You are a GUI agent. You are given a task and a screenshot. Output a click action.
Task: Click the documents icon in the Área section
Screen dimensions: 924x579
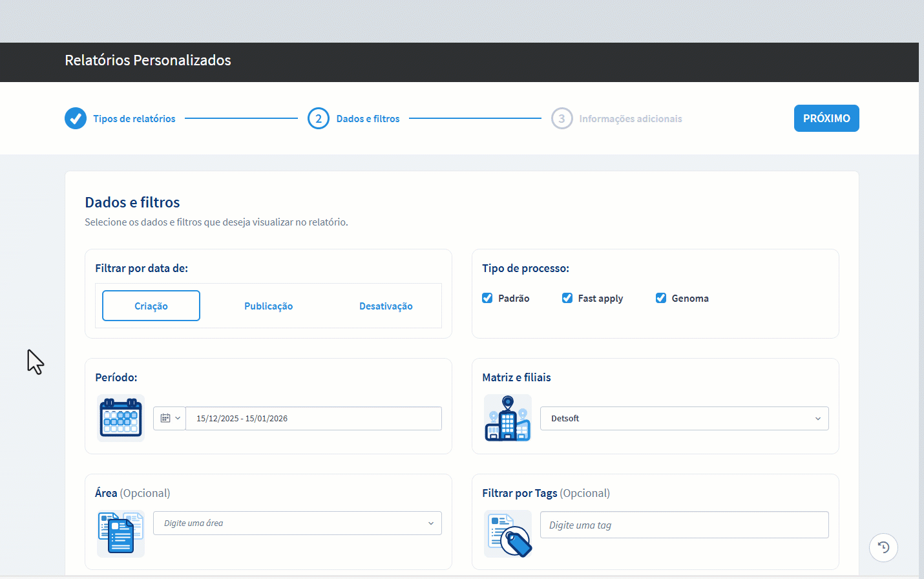pos(121,534)
